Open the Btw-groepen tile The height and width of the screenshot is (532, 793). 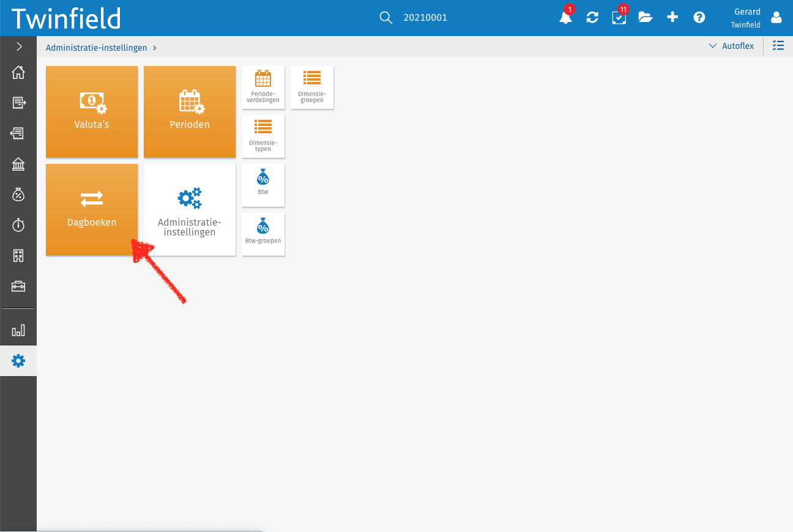(263, 234)
